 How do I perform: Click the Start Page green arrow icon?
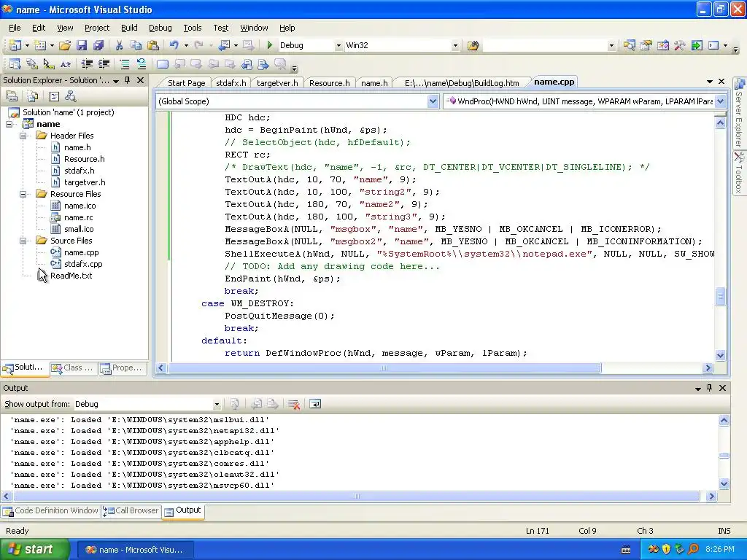coord(697,45)
